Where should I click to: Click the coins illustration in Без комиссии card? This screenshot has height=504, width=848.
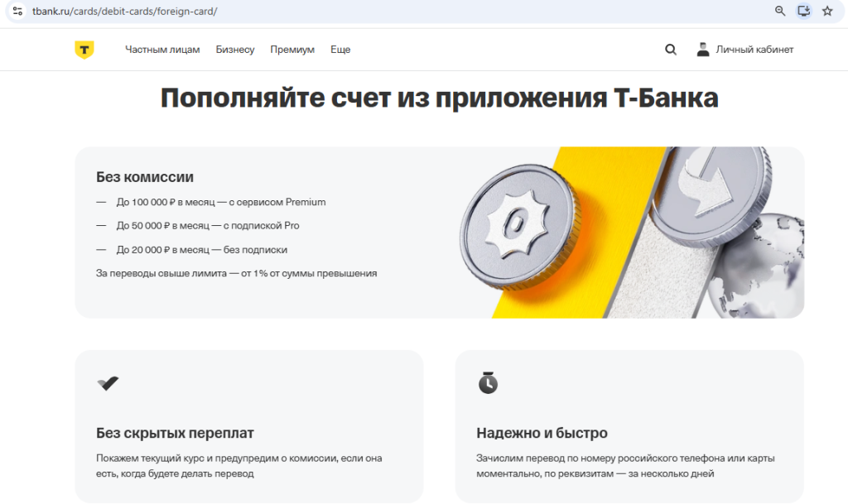(630, 233)
